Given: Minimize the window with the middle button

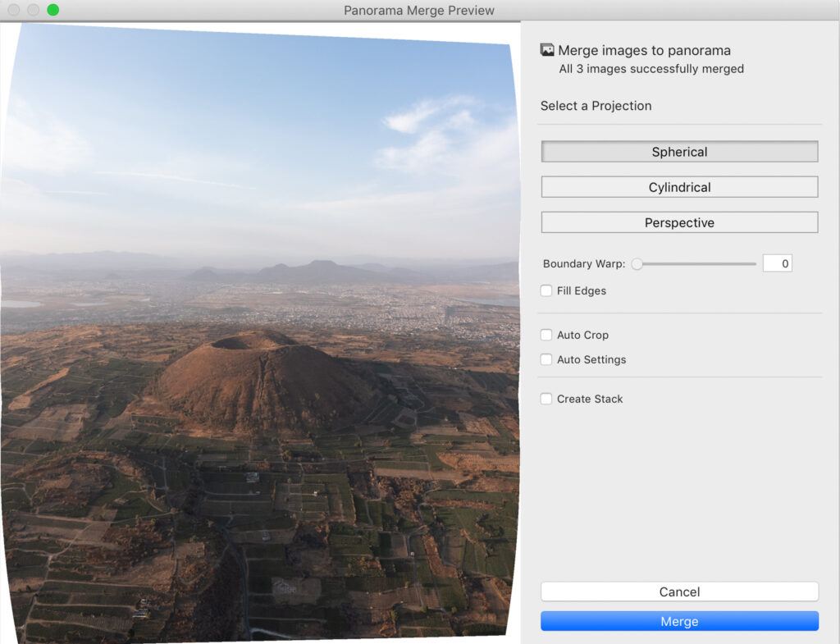Looking at the screenshot, I should [x=34, y=10].
